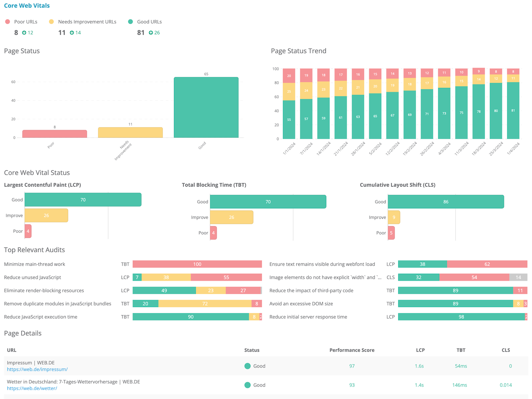532x399 pixels.
Task: Click the Poor URLs change arrow icon
Action: pyautogui.click(x=24, y=33)
